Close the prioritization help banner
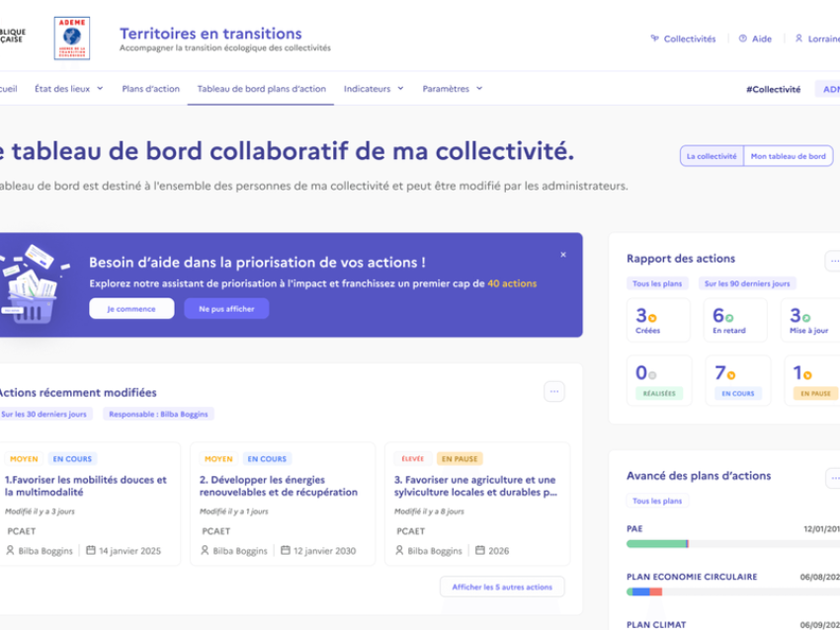The width and height of the screenshot is (840, 630). (x=563, y=255)
